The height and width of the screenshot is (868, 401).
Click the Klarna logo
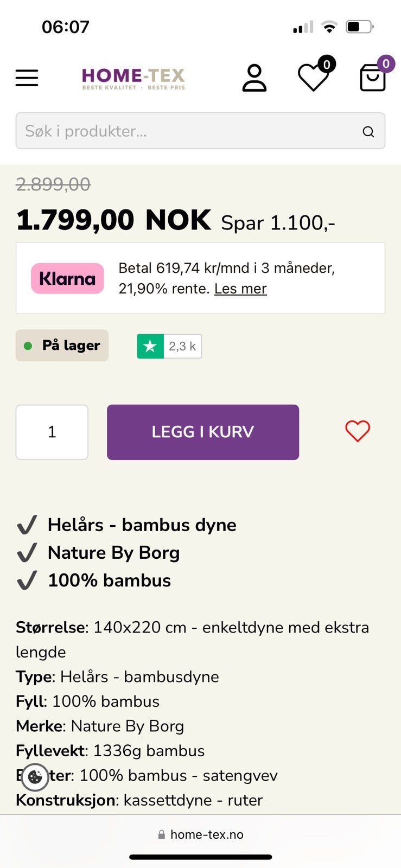click(x=67, y=278)
